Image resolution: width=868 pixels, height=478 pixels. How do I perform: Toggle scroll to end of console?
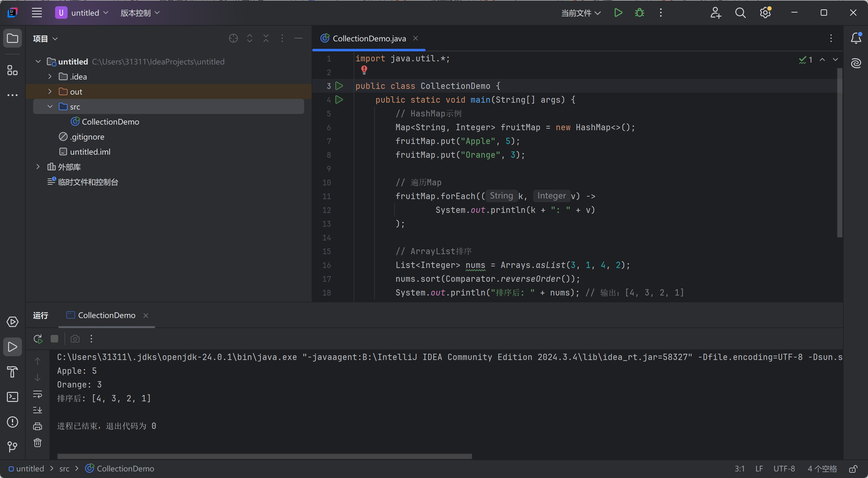pyautogui.click(x=38, y=410)
